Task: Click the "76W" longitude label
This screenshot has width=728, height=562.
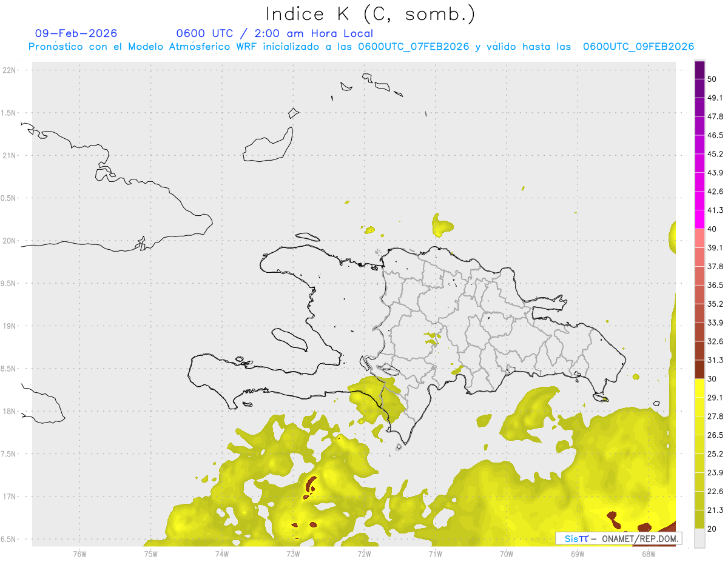Action: click(x=79, y=553)
